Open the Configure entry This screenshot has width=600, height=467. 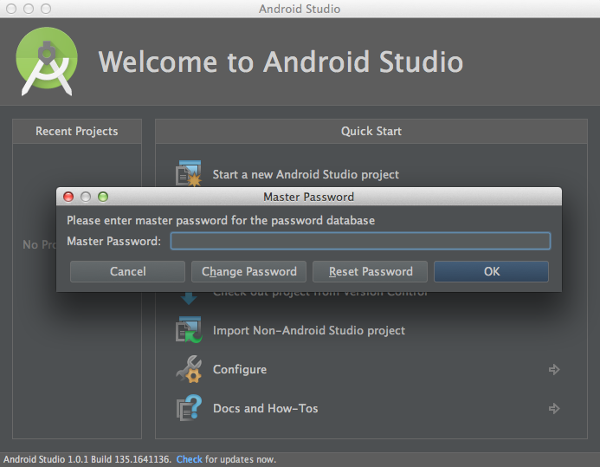click(240, 369)
